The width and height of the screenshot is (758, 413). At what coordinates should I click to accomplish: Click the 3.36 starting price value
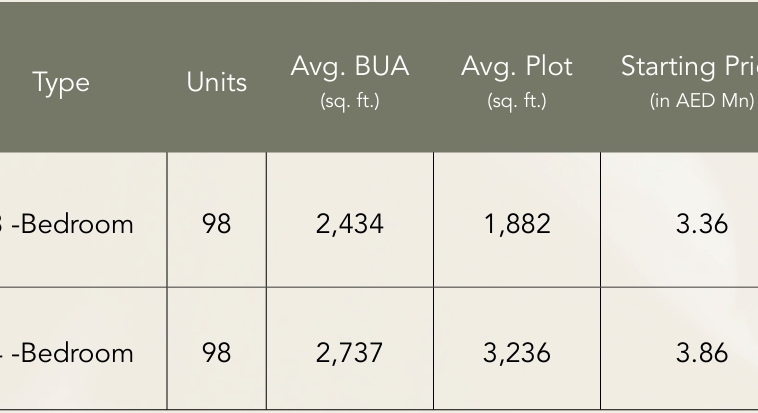point(701,224)
